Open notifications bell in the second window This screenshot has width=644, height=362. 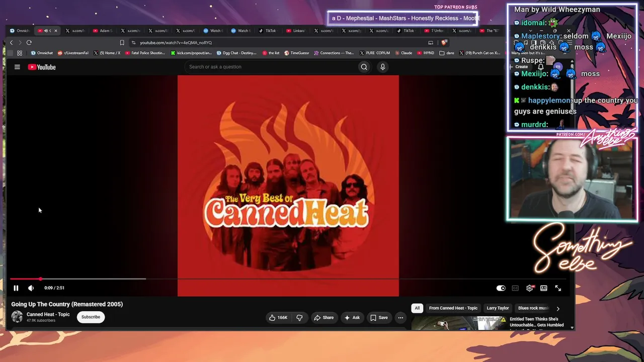pyautogui.click(x=541, y=67)
